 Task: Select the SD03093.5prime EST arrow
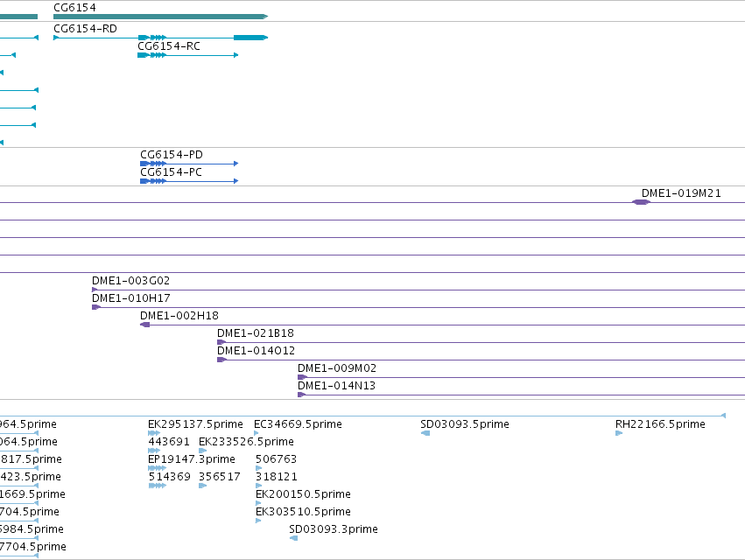pos(425,433)
